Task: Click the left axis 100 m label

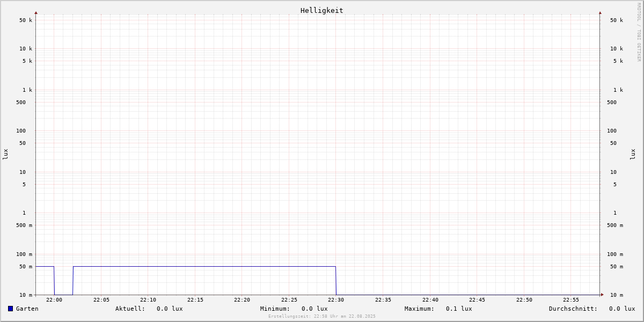Action: click(24, 254)
